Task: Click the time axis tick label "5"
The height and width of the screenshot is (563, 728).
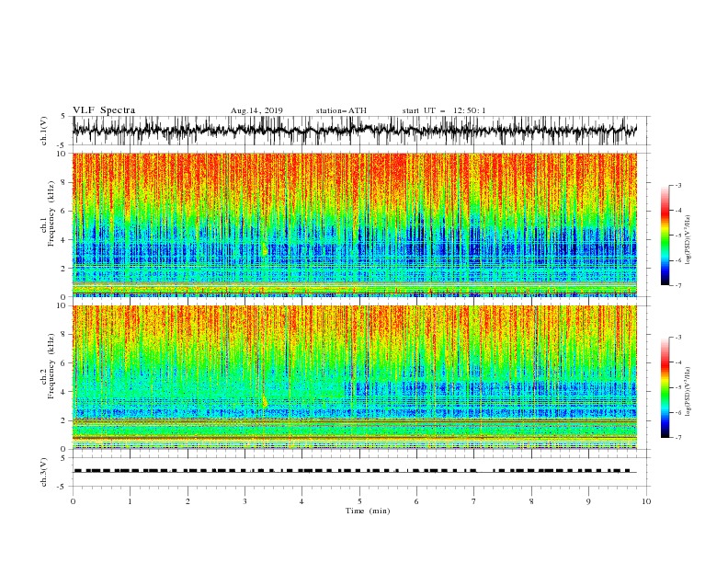Action: tap(359, 501)
